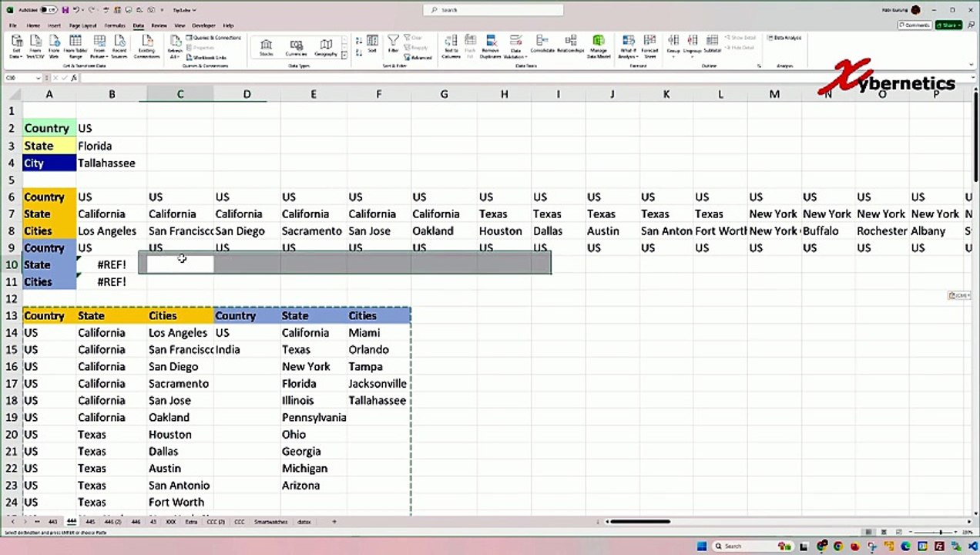Open the Get Data menu
The height and width of the screenshot is (555, 980).
(15, 46)
